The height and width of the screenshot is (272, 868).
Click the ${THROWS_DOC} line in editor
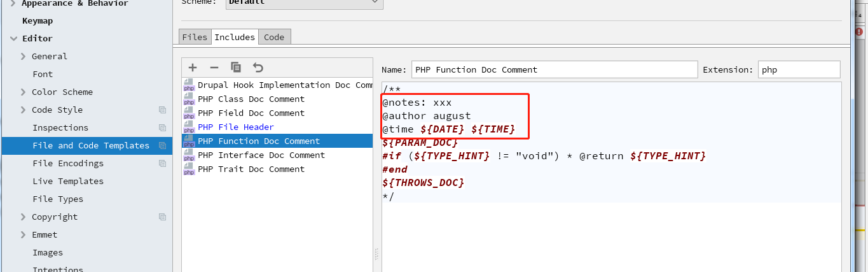(x=424, y=183)
